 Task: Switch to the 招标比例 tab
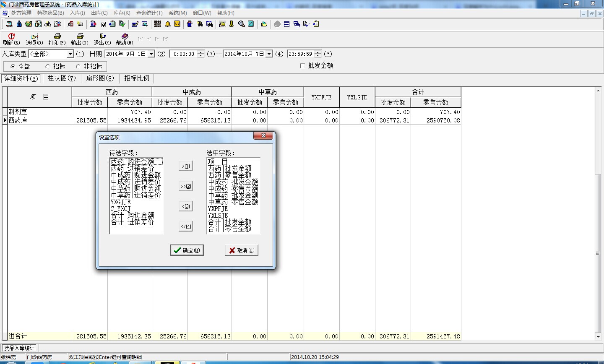tap(137, 78)
